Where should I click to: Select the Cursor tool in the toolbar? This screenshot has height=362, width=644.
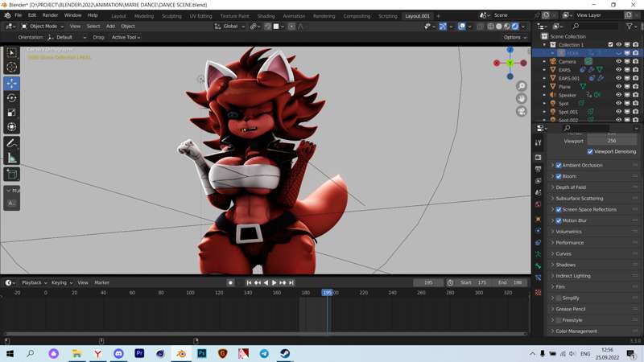click(x=11, y=68)
